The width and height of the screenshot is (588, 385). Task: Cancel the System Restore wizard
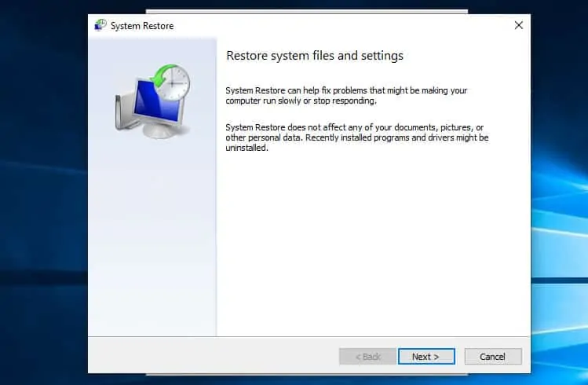pyautogui.click(x=492, y=357)
